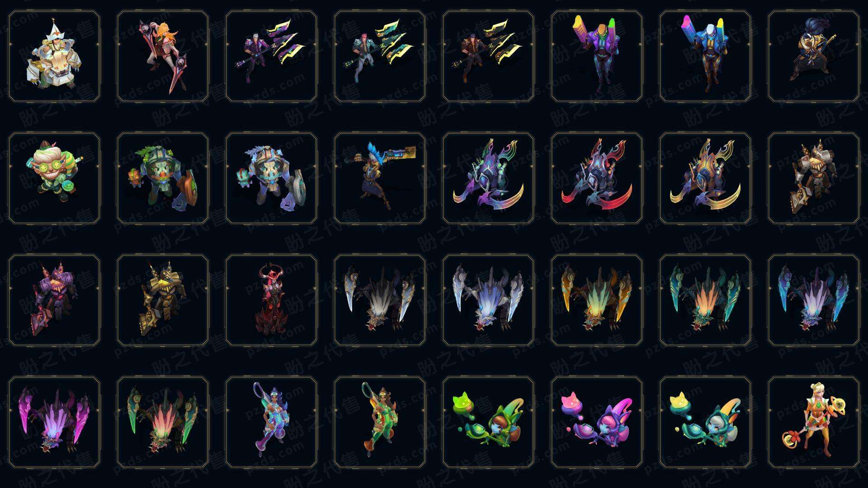
Task: Click the magenta-winged dragon creature skin
Action: 54,422
